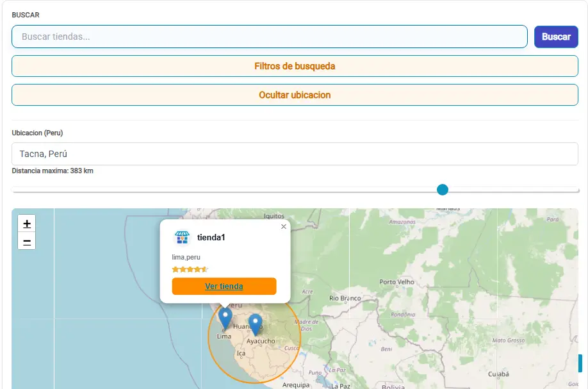Viewport: 588px width, 389px height.
Task: Focus the Ubicacion field showing Tacna, Perú
Action: [295, 154]
